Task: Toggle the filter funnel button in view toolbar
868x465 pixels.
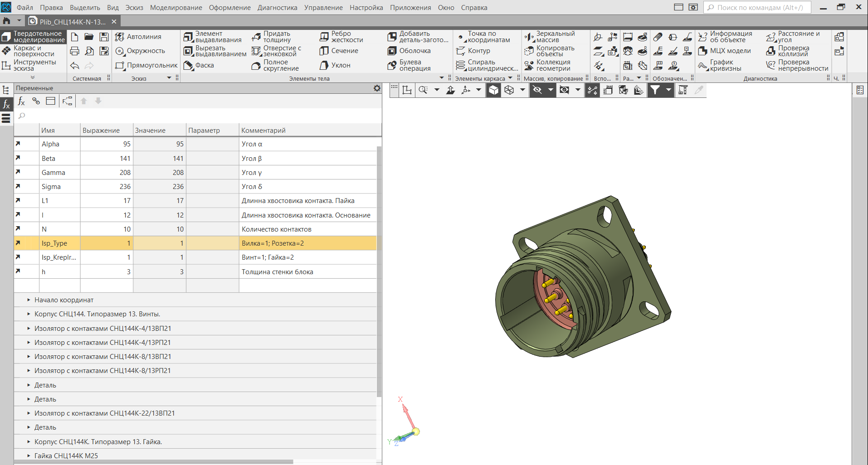Action: coord(655,90)
